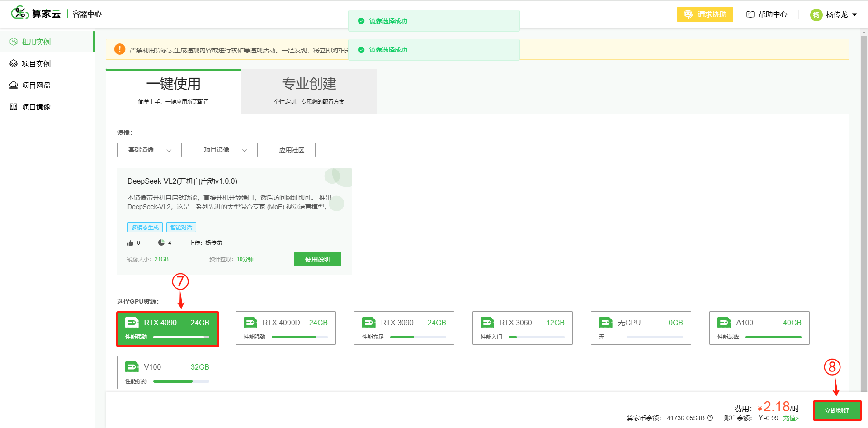
Task: Click the usage count pie icon
Action: tap(161, 243)
